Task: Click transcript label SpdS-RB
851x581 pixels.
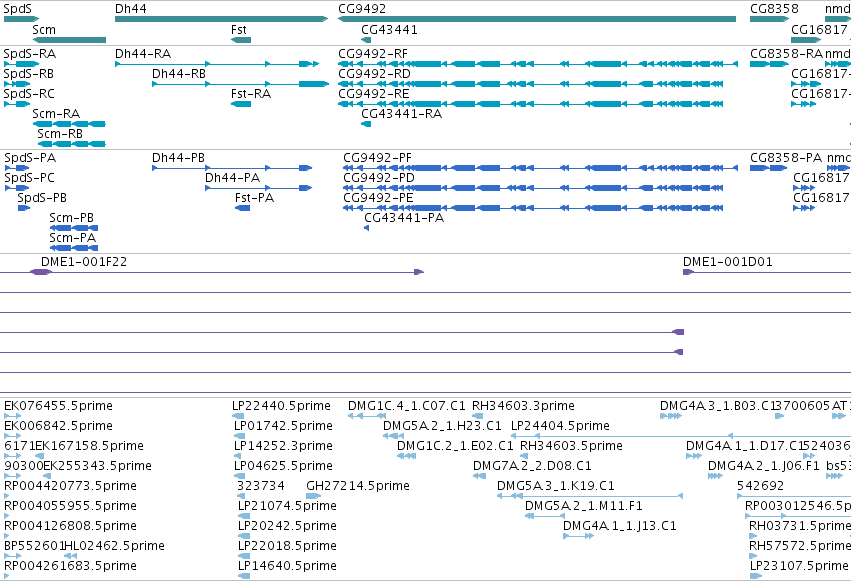Action: [28, 74]
